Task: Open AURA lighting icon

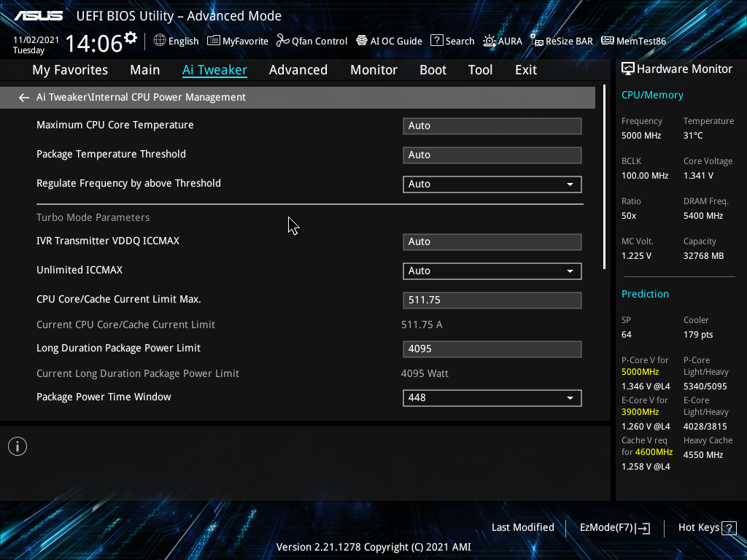Action: point(489,41)
